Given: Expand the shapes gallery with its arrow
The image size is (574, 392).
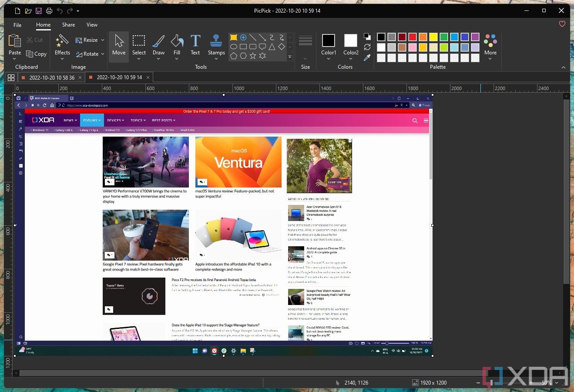Looking at the screenshot, I should (289, 56).
